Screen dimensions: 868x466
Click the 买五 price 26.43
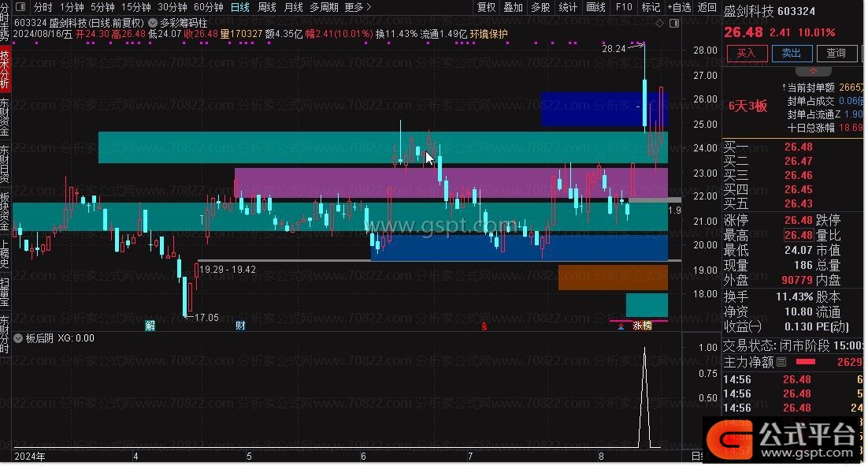(x=798, y=203)
